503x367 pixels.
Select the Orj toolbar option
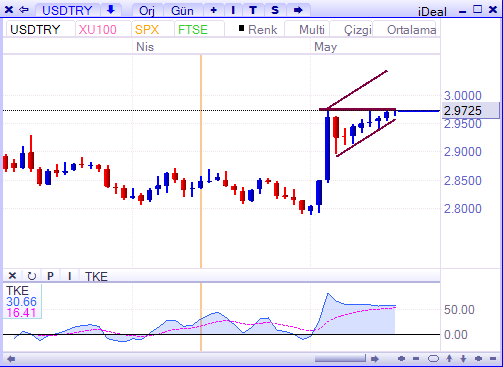(x=147, y=10)
